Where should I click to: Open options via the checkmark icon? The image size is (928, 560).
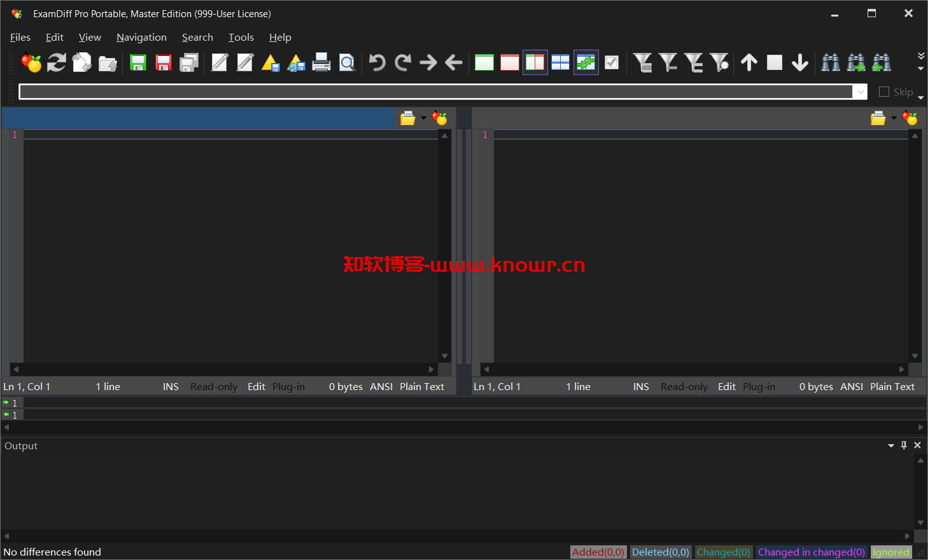click(612, 62)
